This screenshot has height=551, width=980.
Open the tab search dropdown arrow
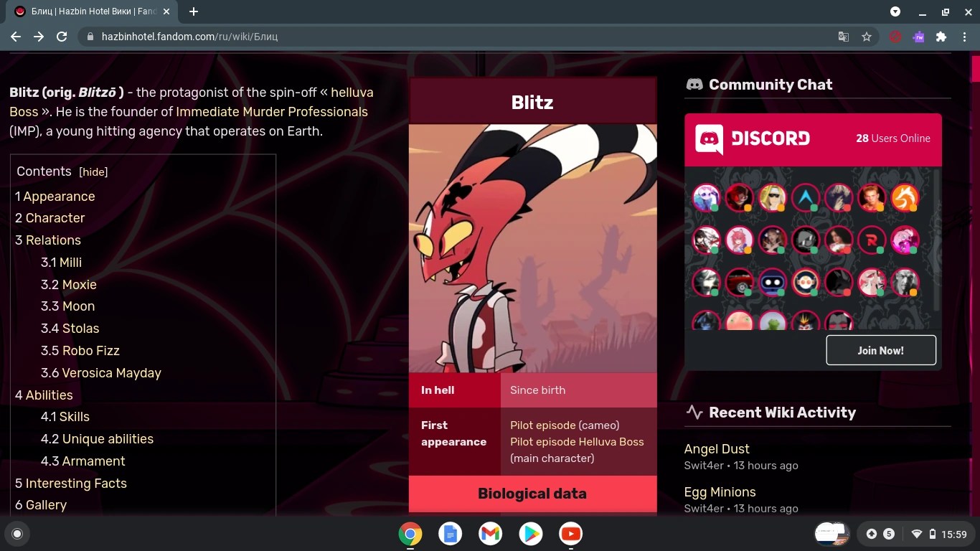(895, 11)
